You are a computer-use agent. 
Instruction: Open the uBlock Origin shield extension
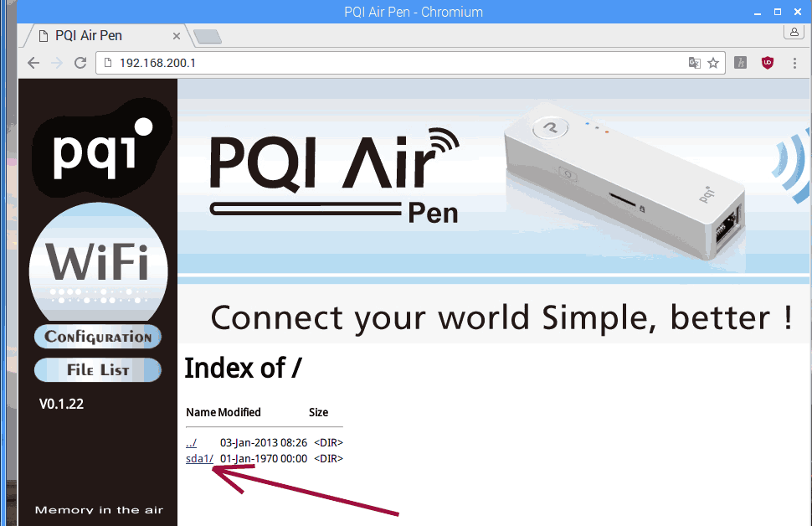click(x=768, y=63)
